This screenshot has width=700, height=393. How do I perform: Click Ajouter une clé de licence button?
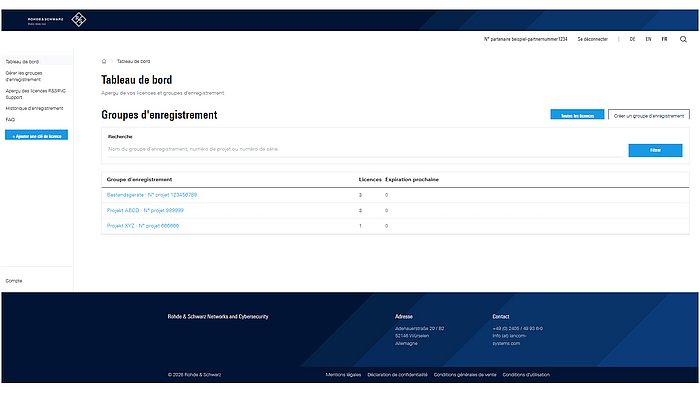pyautogui.click(x=37, y=135)
